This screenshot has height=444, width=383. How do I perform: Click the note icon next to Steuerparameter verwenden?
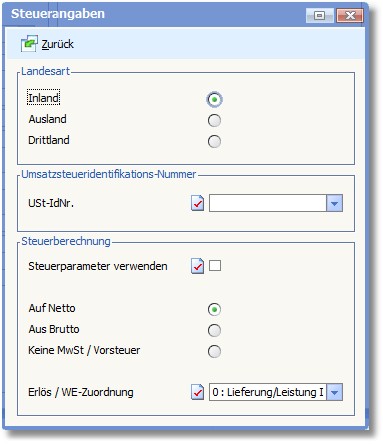pos(197,266)
